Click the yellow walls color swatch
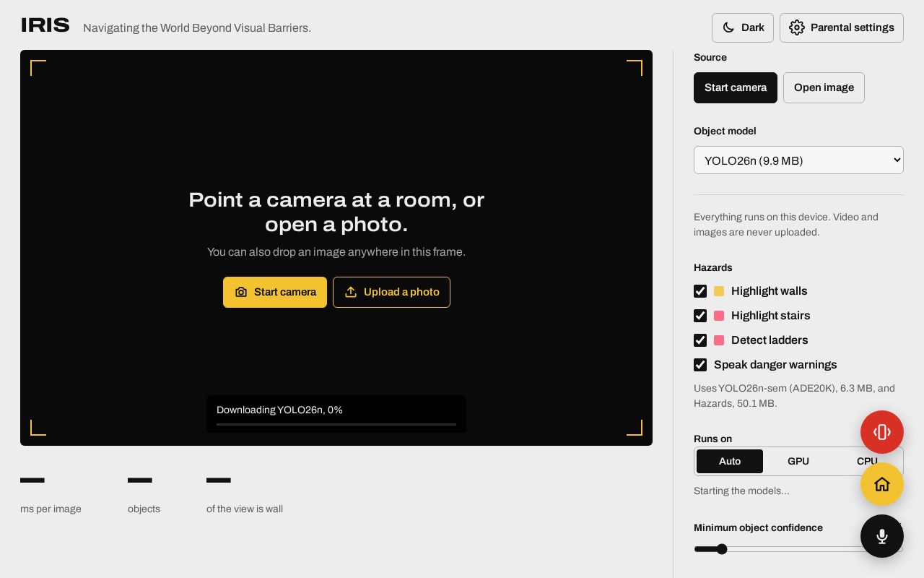924x578 pixels. (719, 291)
